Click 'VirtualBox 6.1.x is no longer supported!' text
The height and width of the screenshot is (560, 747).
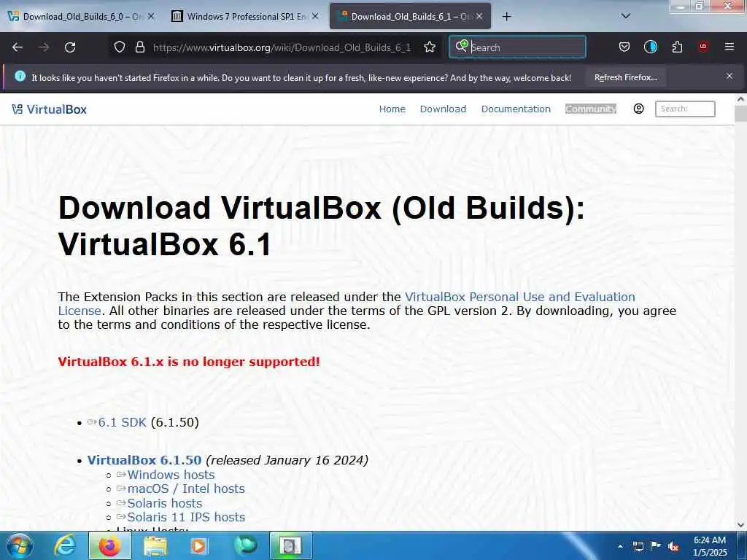click(x=189, y=362)
